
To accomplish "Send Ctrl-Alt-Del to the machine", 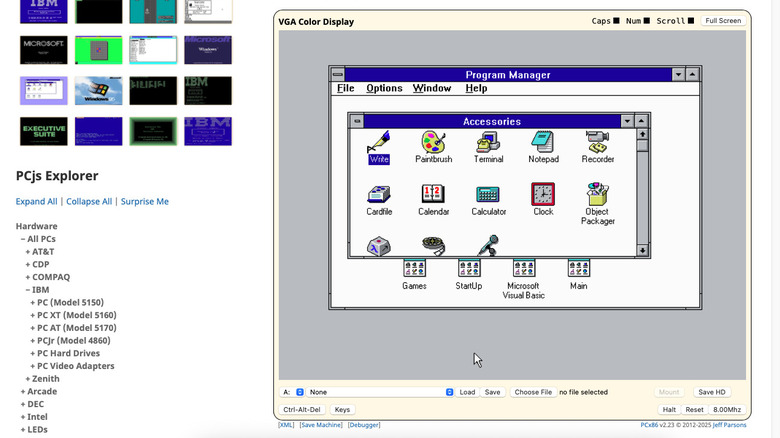I will [302, 410].
